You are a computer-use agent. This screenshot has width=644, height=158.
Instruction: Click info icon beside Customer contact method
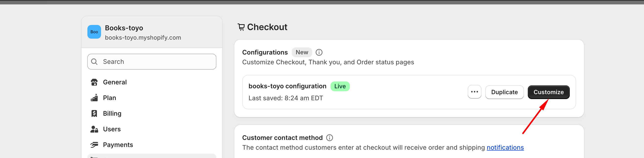click(330, 138)
